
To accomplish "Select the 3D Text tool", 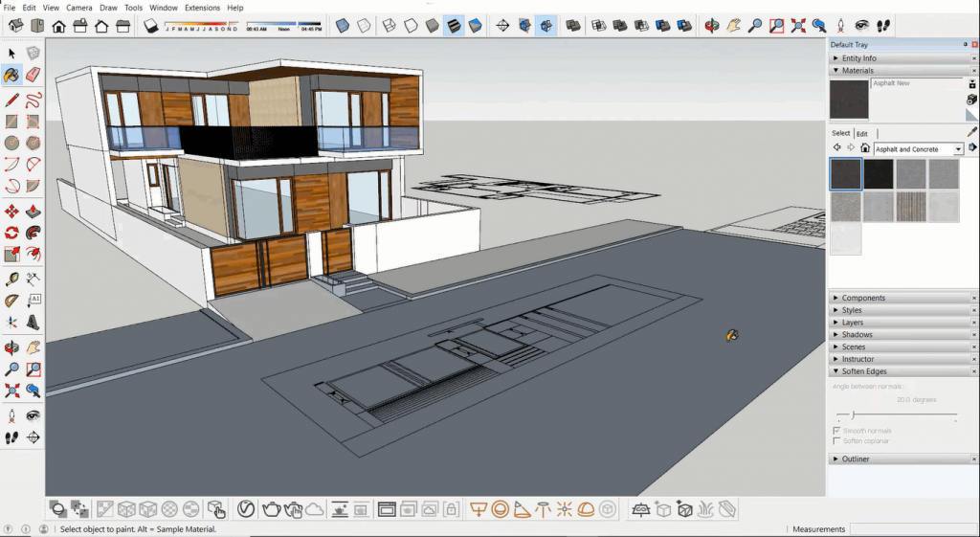I will 33,322.
